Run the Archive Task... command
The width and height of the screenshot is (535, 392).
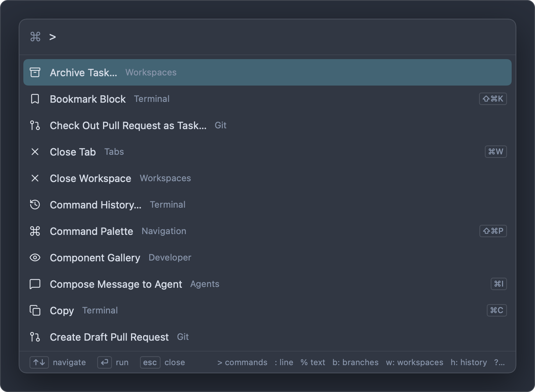pos(267,72)
